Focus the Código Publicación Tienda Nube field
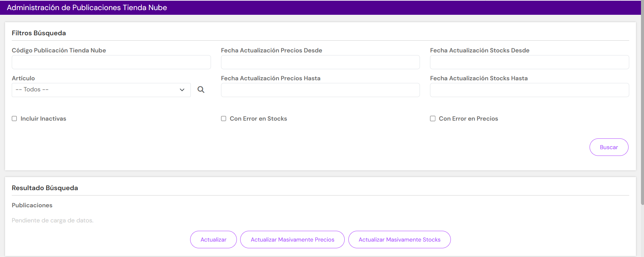The image size is (644, 257). [111, 62]
